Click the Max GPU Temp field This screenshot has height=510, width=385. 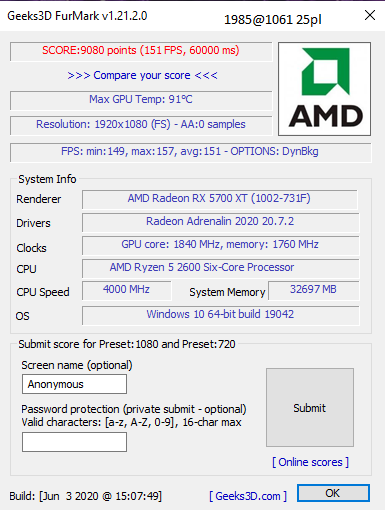[x=141, y=100]
